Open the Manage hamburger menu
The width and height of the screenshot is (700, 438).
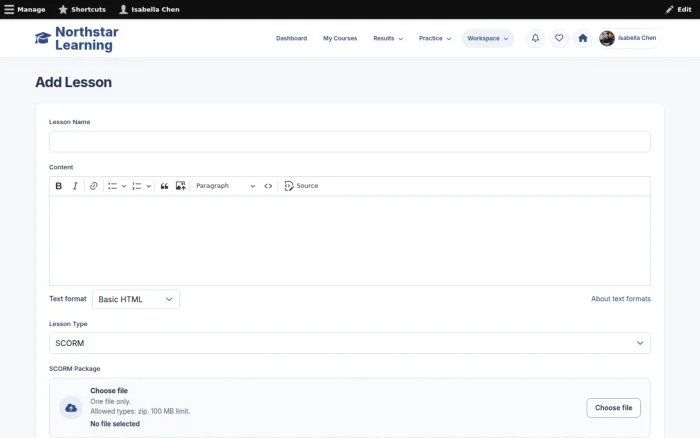click(x=25, y=9)
